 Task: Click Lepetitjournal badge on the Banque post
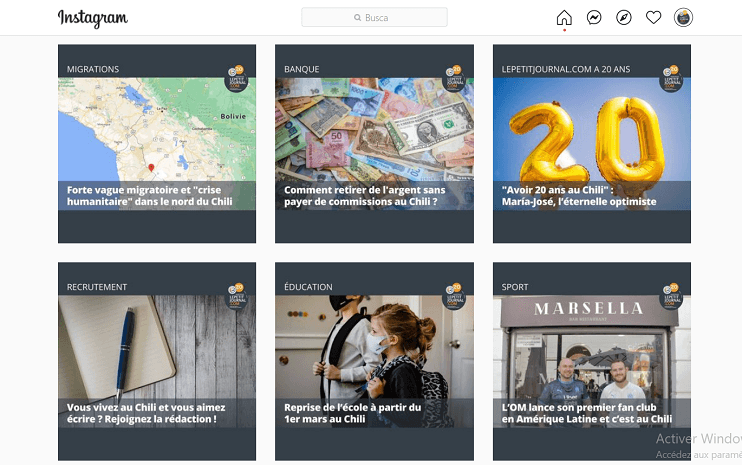click(454, 77)
